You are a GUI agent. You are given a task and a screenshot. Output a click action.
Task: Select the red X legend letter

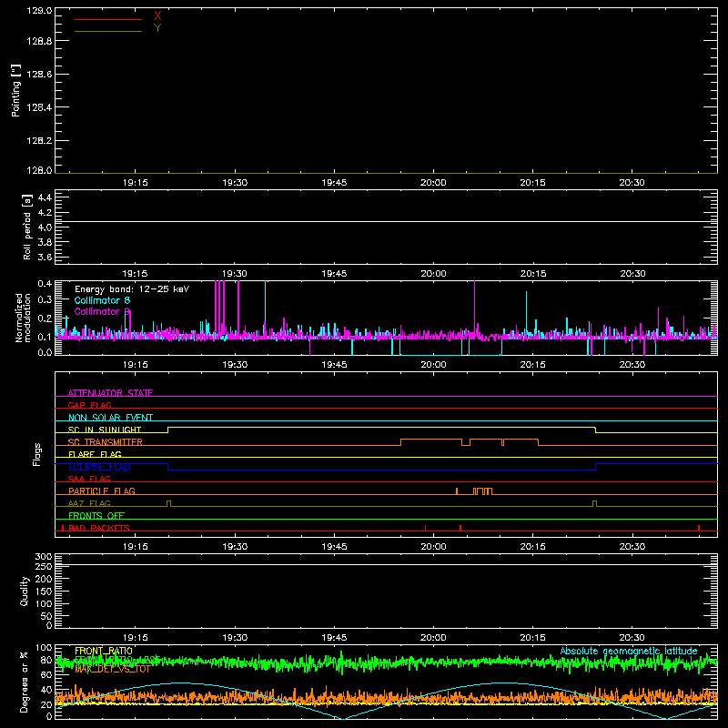click(157, 16)
